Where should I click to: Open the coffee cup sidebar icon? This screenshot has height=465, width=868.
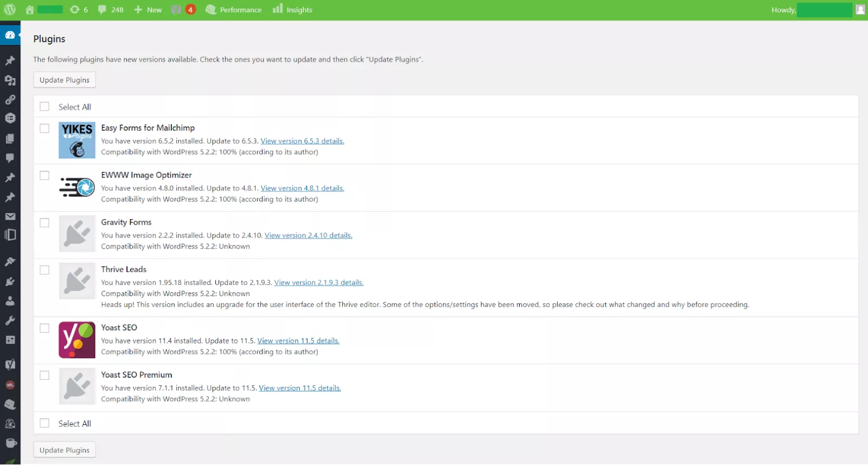pos(10,443)
